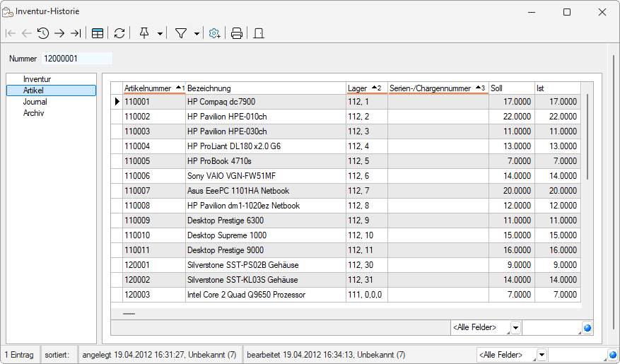The image size is (620, 364).
Task: Click the exit door toolbar icon
Action: point(259,33)
